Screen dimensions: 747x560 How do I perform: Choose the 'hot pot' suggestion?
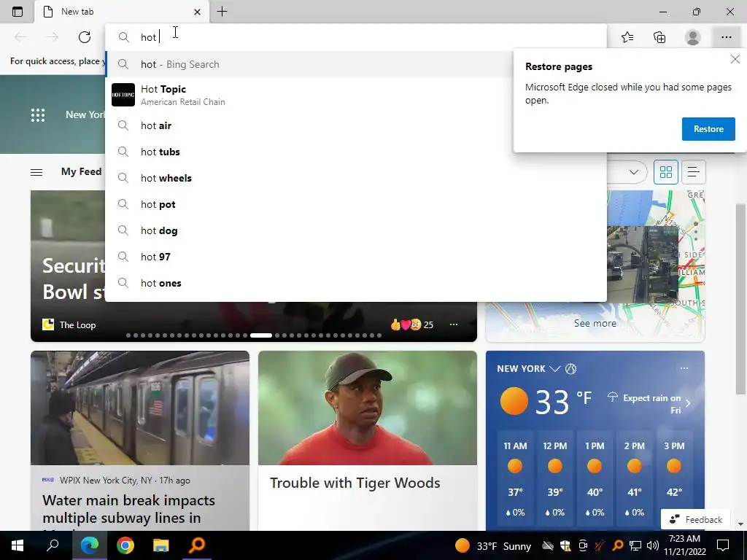(x=356, y=204)
